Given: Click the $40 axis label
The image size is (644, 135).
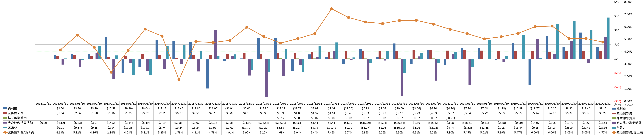Looking at the screenshot, I should coord(617,2).
